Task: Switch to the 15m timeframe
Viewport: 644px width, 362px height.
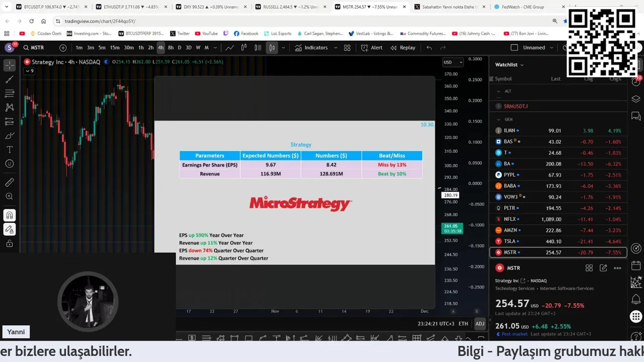Action: pyautogui.click(x=115, y=48)
